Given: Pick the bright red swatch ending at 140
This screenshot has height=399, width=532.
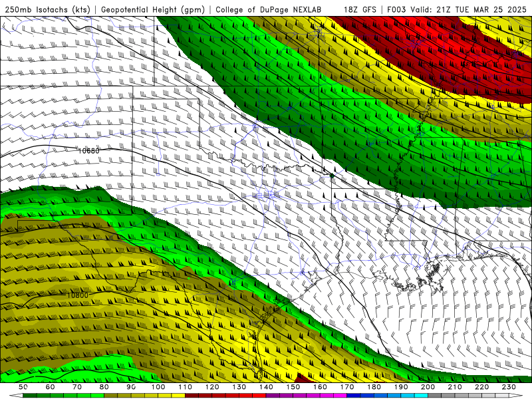Looking at the screenshot, I should 259,396.
